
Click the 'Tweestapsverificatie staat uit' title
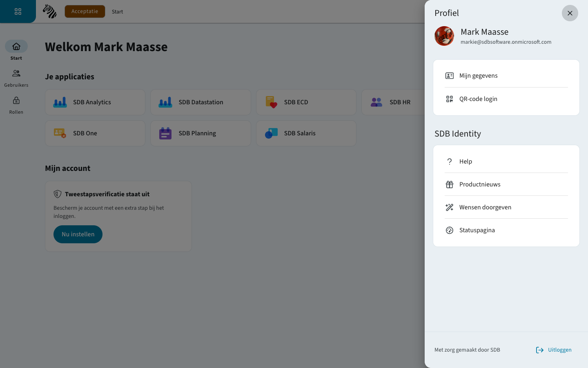(x=107, y=194)
